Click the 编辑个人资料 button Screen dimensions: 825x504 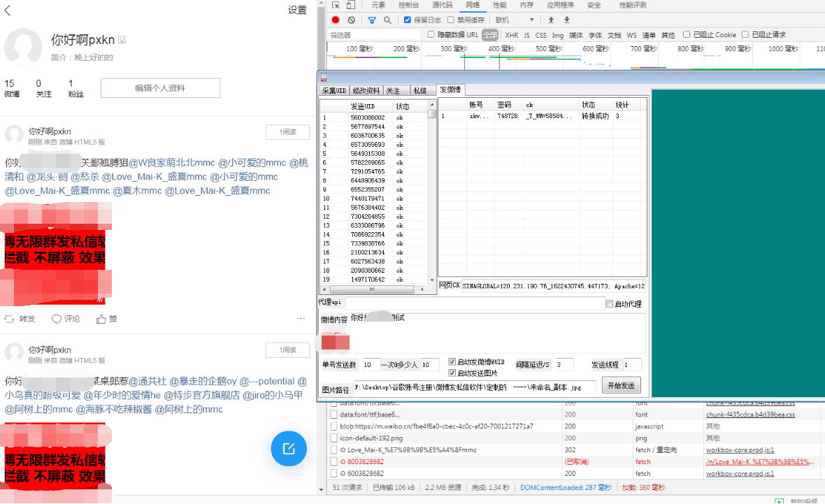click(x=160, y=88)
